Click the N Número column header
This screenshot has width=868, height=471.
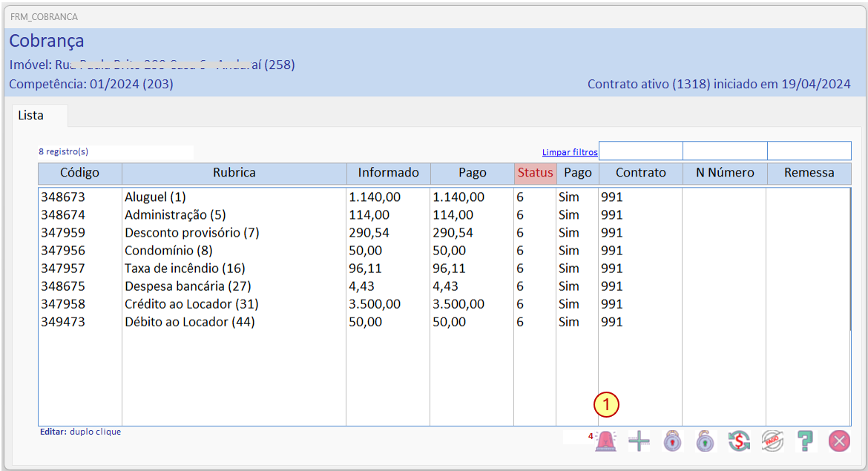point(725,173)
